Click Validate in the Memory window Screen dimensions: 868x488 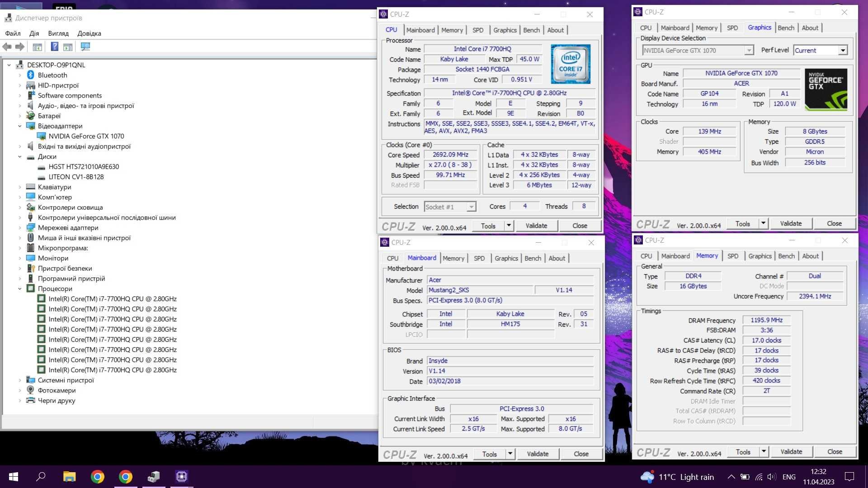point(791,451)
